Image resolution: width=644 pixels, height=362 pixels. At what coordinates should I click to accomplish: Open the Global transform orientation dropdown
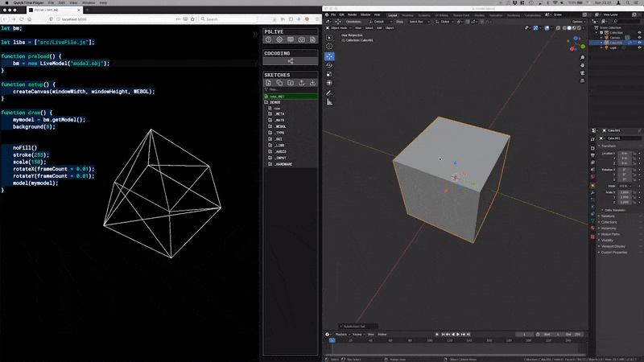point(444,22)
